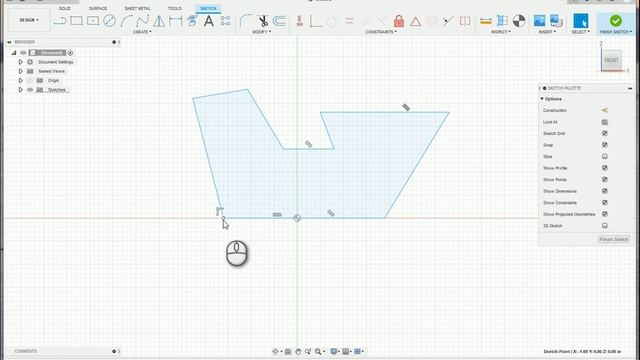Click the Insert Image icon

coord(539,21)
